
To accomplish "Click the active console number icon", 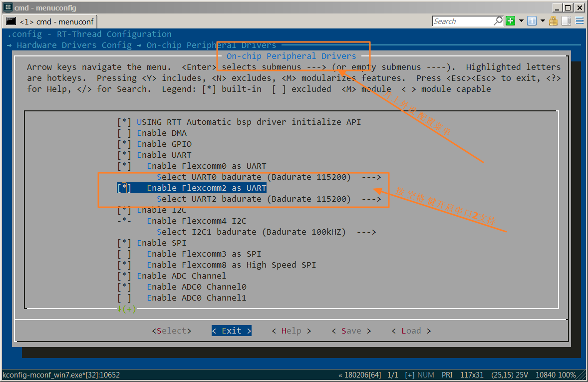I will click(532, 21).
